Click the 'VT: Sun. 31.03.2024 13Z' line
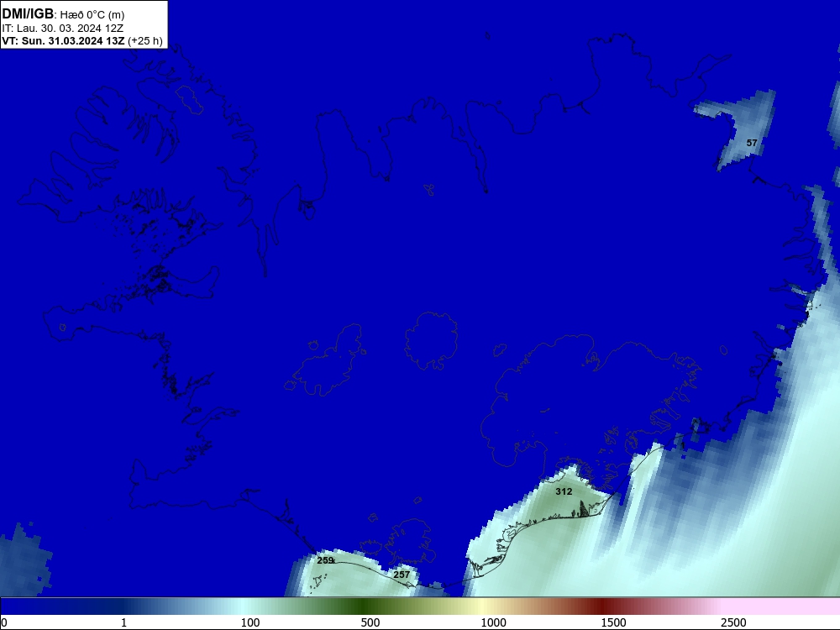Screen dimensions: 840x630 (x=63, y=40)
